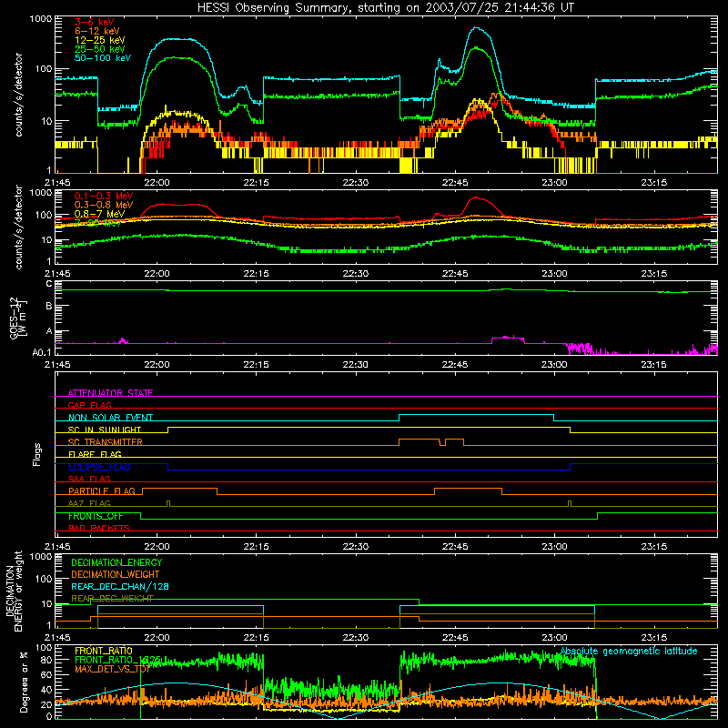
Task: Click the ATTENUATOR_STATE flag label
Action: coord(110,393)
